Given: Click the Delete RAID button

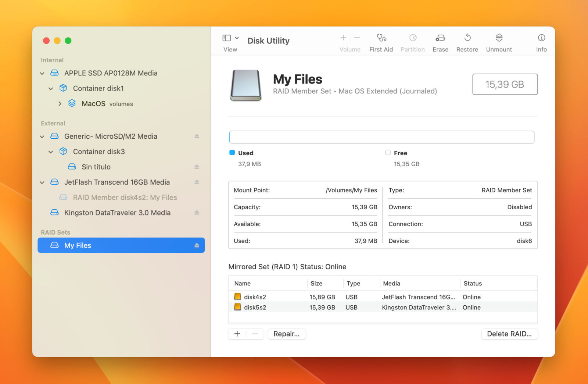Looking at the screenshot, I should click(x=509, y=334).
